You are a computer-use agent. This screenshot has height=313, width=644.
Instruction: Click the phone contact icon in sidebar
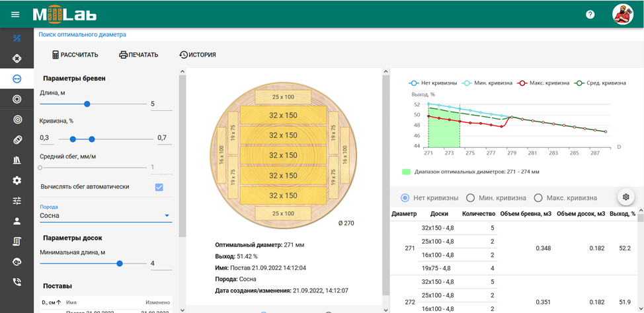click(x=17, y=282)
